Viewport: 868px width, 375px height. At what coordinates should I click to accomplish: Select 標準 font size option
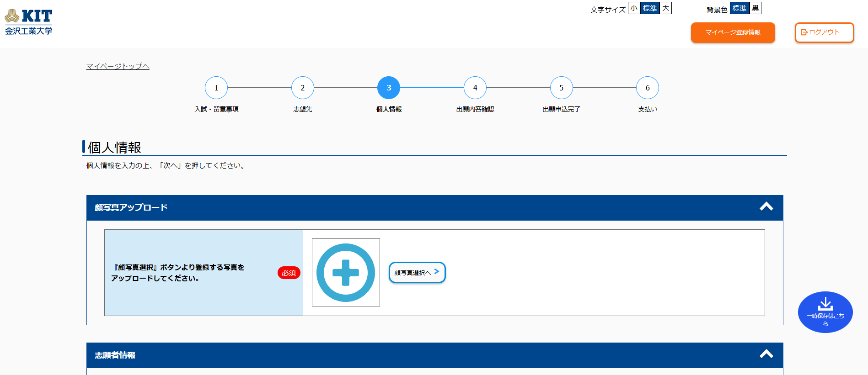(650, 8)
